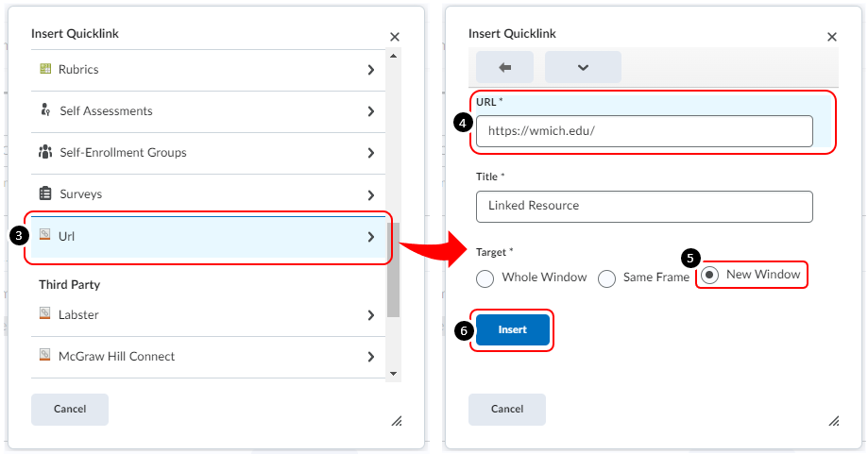Click the quicklink list scrollbar thumb
Image resolution: width=868 pixels, height=454 pixels.
(x=394, y=269)
